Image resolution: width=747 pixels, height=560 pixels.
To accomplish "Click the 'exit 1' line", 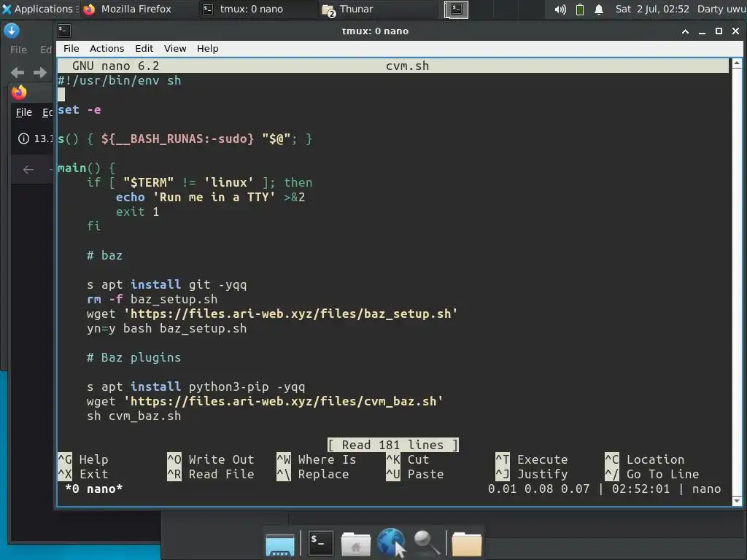I will (138, 212).
